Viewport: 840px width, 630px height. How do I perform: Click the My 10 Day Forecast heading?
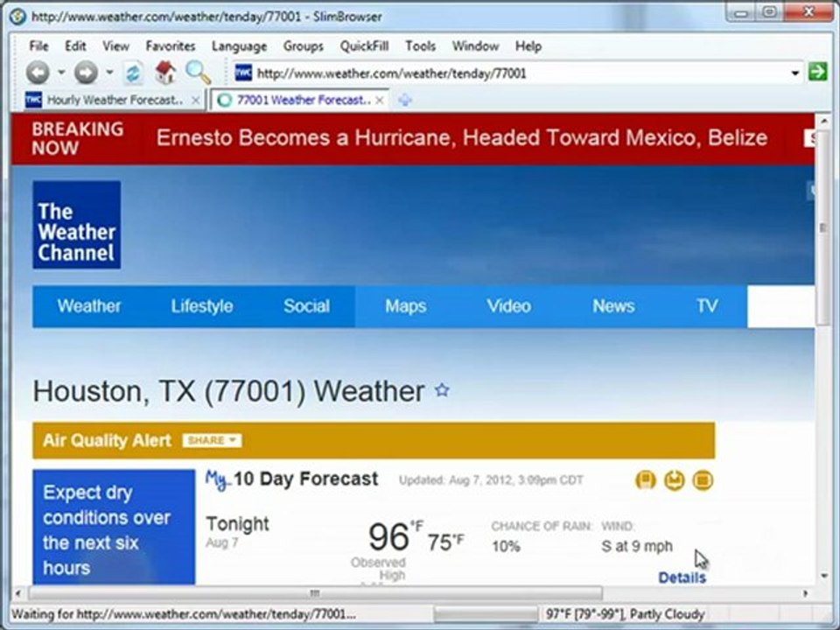(292, 479)
